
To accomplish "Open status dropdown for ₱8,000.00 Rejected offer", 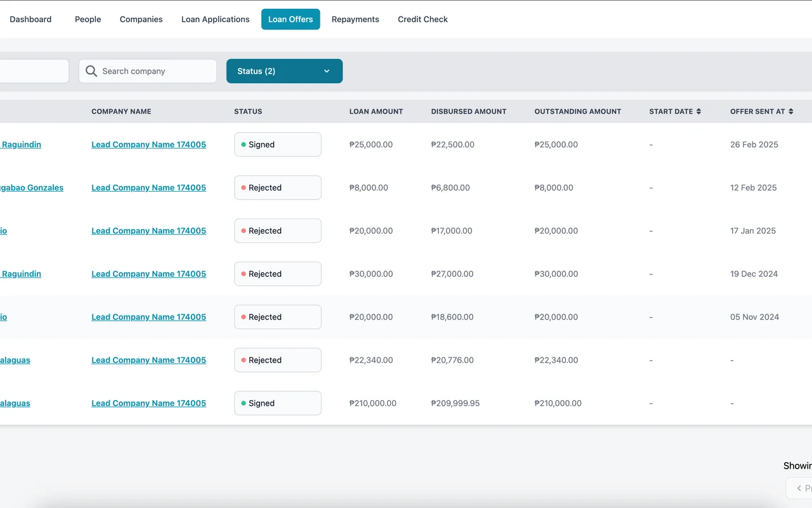I will point(278,187).
